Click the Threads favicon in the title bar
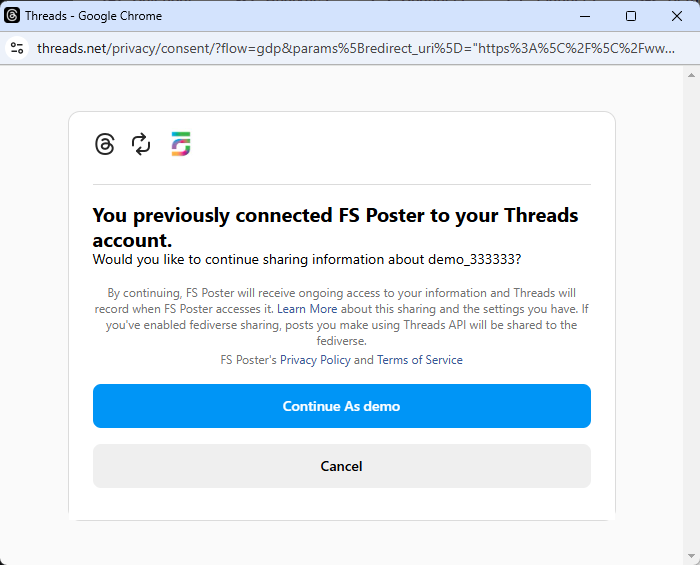 pyautogui.click(x=12, y=15)
